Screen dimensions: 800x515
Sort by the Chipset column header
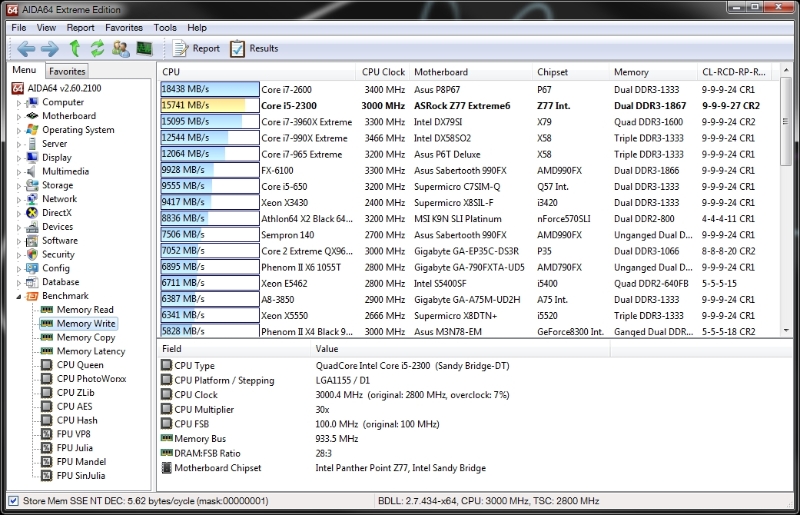point(570,72)
